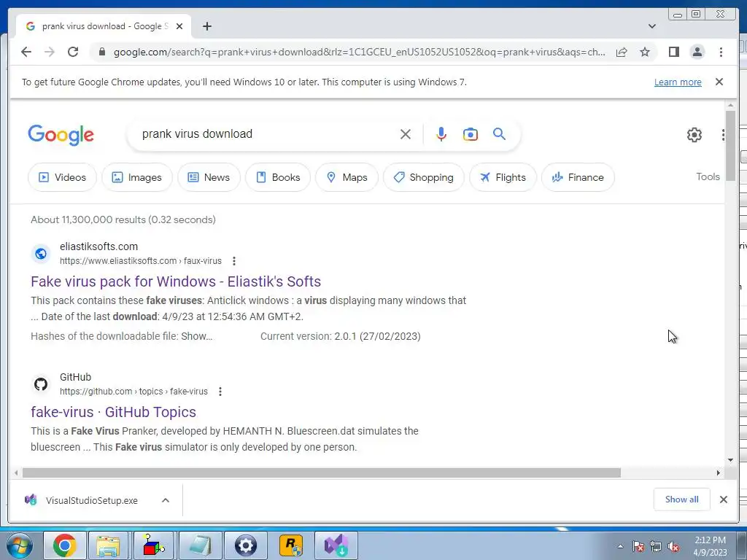
Task: Switch to the Finance filter
Action: coord(578,177)
